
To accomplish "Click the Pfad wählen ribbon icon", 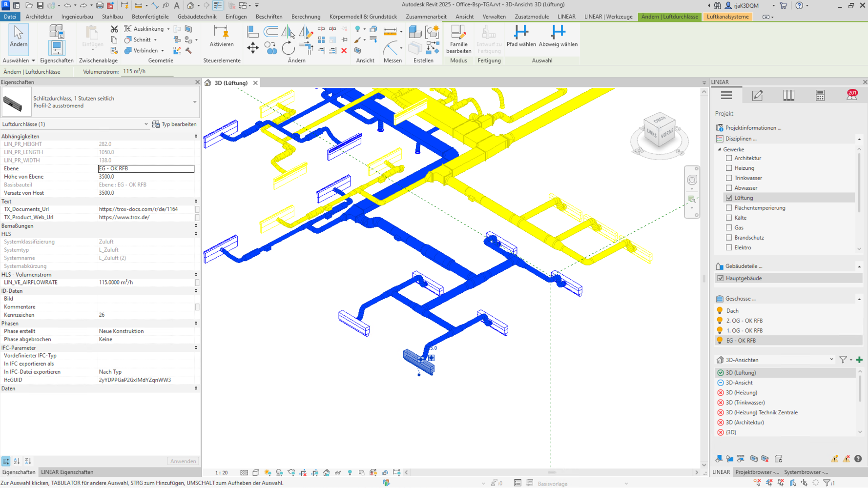I will click(x=521, y=32).
